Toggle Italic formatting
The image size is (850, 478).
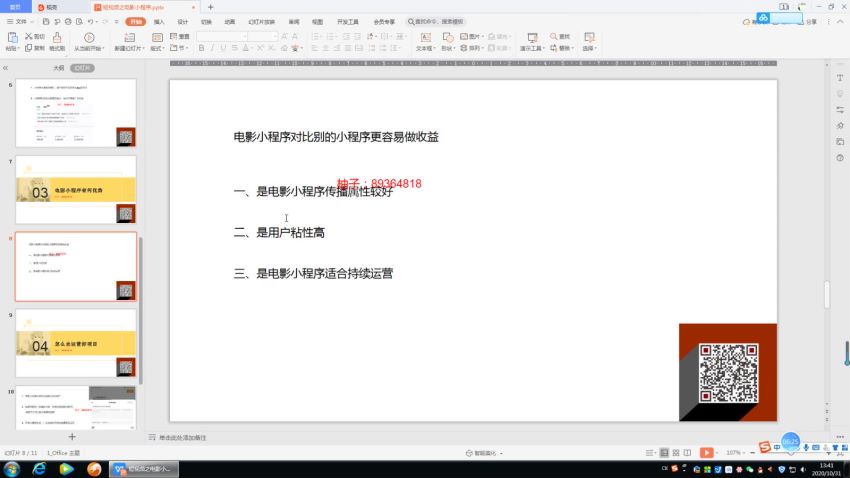pyautogui.click(x=212, y=48)
